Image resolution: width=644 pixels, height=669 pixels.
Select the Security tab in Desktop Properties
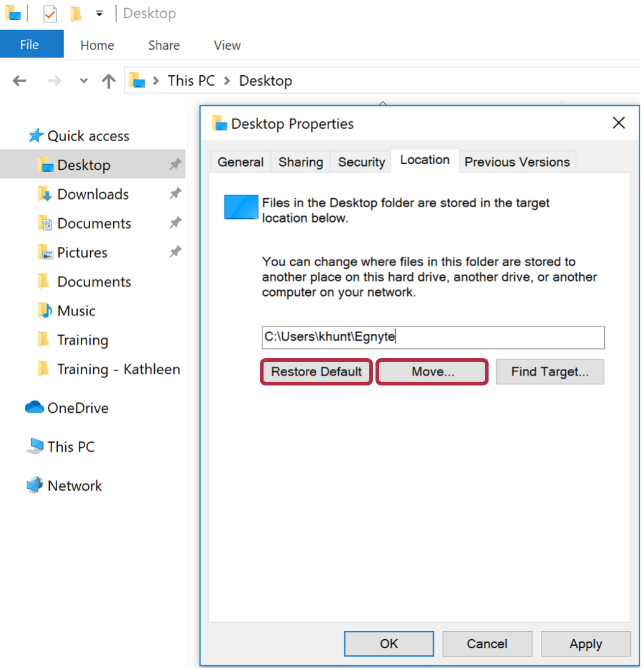pos(361,162)
